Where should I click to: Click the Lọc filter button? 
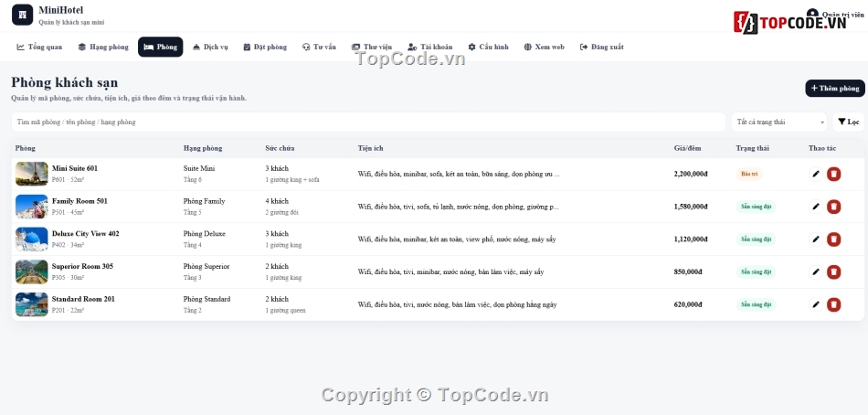point(848,122)
